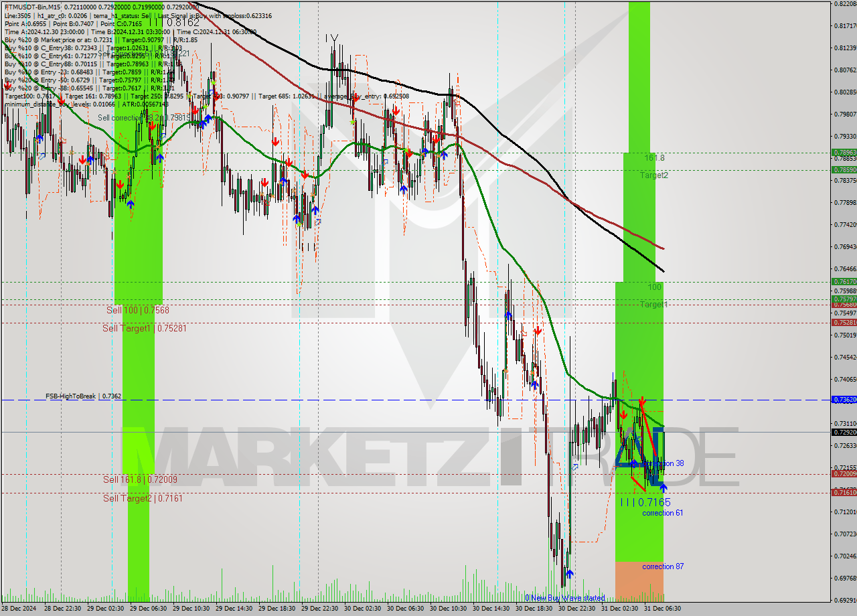Click the 'Buy %10 @ C_Entry38: 0.72343' line
This screenshot has height=616, width=857.
pyautogui.click(x=50, y=48)
